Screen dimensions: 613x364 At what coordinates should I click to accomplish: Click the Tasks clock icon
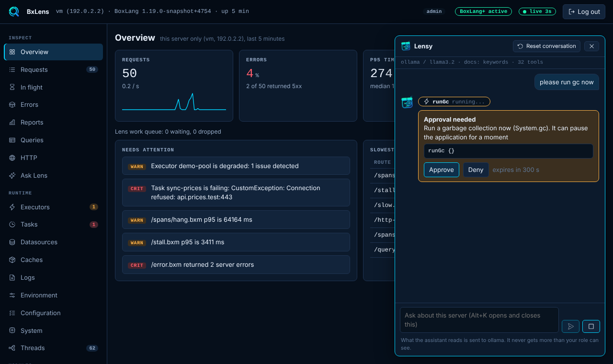pyautogui.click(x=12, y=224)
